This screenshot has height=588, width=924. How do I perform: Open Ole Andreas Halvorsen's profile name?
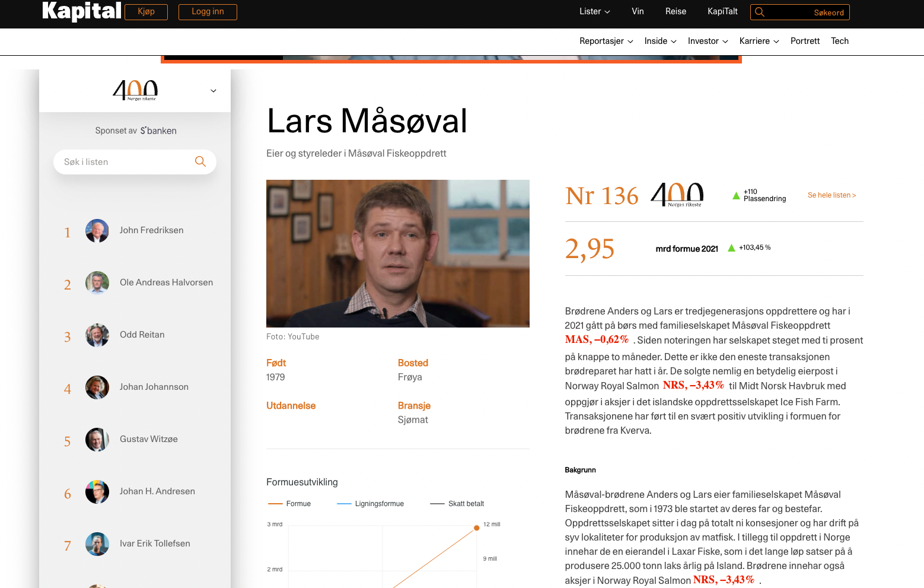pos(166,282)
